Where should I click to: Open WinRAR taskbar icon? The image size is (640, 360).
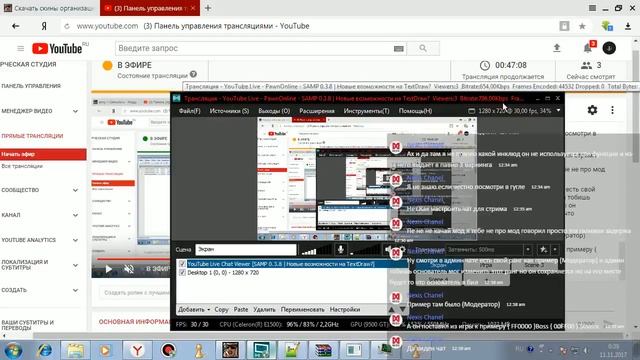click(323, 350)
